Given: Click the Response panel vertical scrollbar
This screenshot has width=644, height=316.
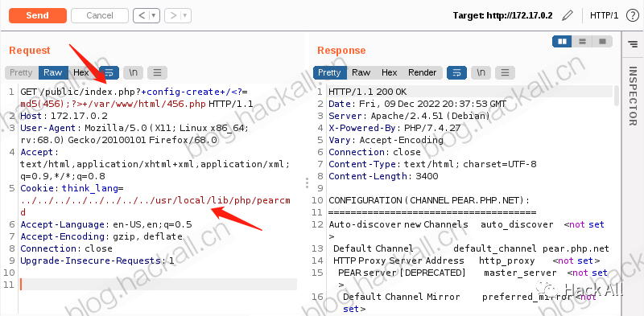Looking at the screenshot, I should (616, 96).
